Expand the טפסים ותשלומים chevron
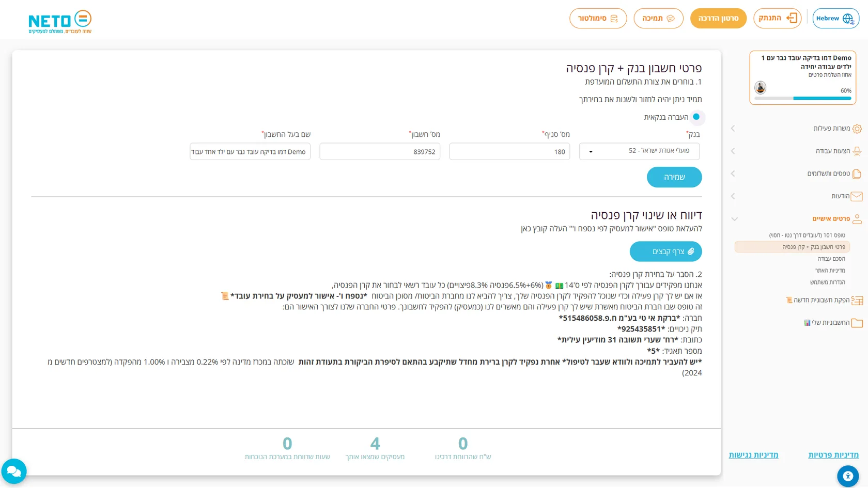The height and width of the screenshot is (488, 868). 733,174
